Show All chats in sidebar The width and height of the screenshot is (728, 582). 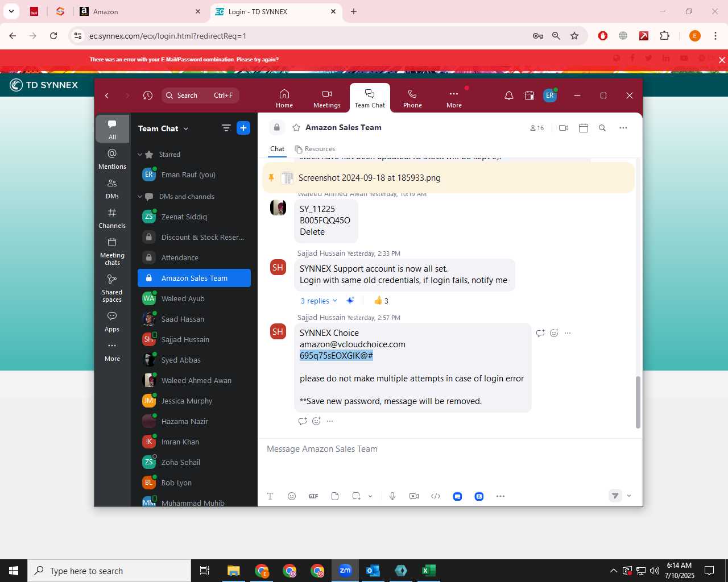click(112, 129)
